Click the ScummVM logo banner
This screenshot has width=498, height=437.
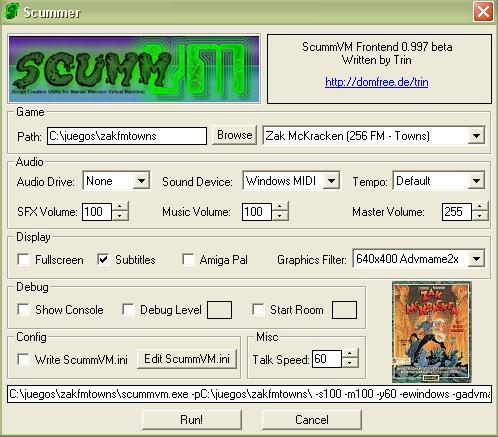coord(134,69)
